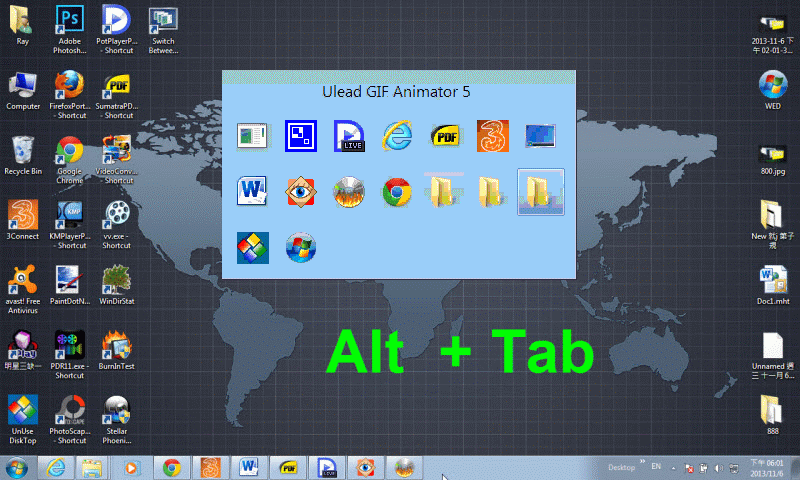
Task: Click the Ray user folder icon
Action: (23, 26)
